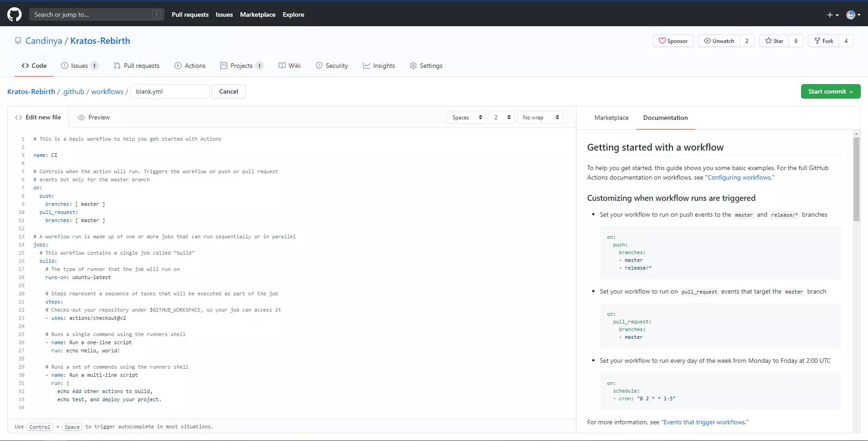This screenshot has width=868, height=441.
Task: Click the repository book icon beside Candinya
Action: 18,41
